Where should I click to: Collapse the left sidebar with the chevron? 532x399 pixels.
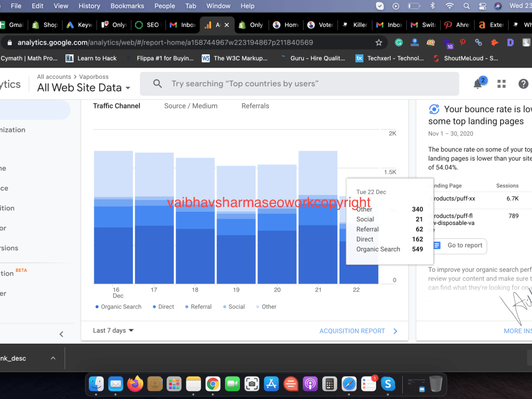61,334
